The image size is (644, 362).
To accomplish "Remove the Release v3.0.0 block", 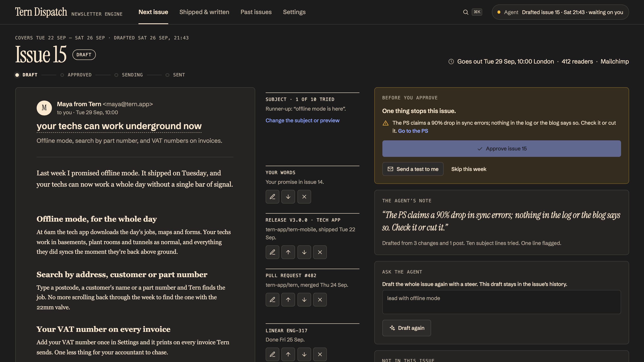I will coord(320,252).
